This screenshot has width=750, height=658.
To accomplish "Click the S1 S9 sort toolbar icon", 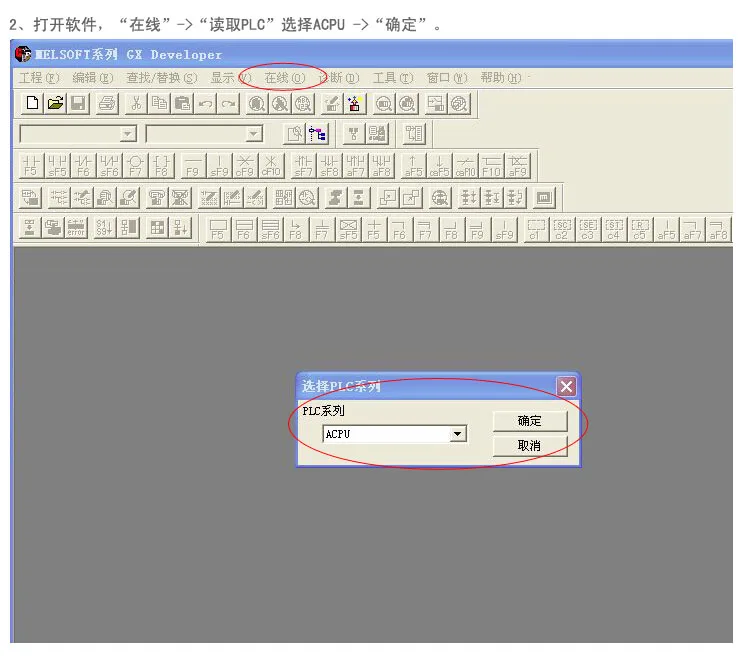I will [x=104, y=227].
